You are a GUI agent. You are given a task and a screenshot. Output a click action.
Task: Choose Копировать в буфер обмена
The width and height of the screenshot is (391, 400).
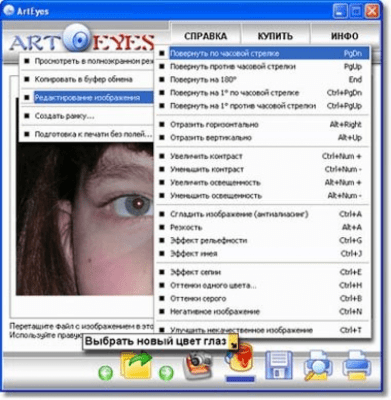point(87,79)
